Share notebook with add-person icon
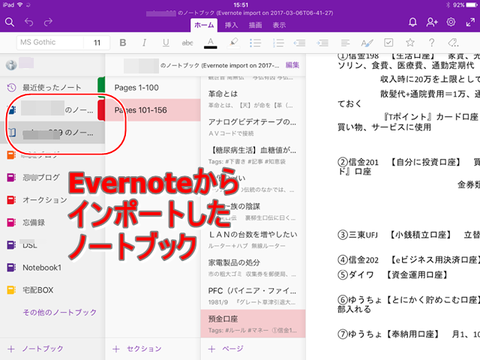This screenshot has width=480, height=360. point(432,22)
